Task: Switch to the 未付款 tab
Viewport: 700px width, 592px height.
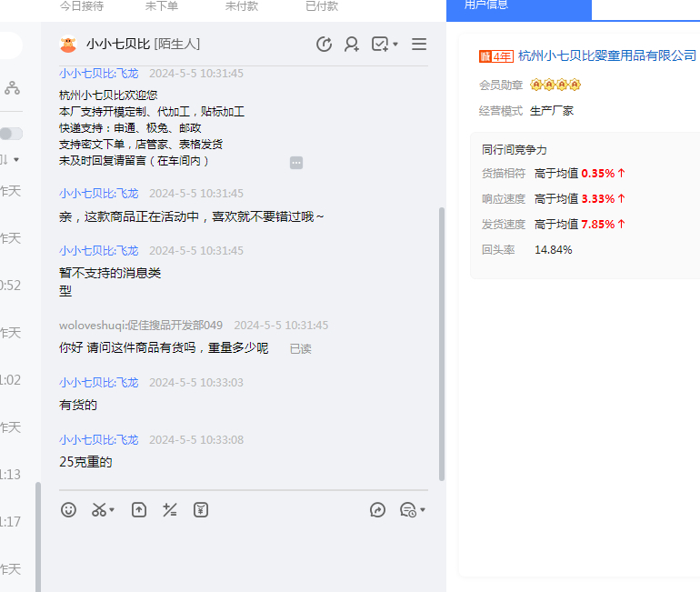Action: click(241, 6)
